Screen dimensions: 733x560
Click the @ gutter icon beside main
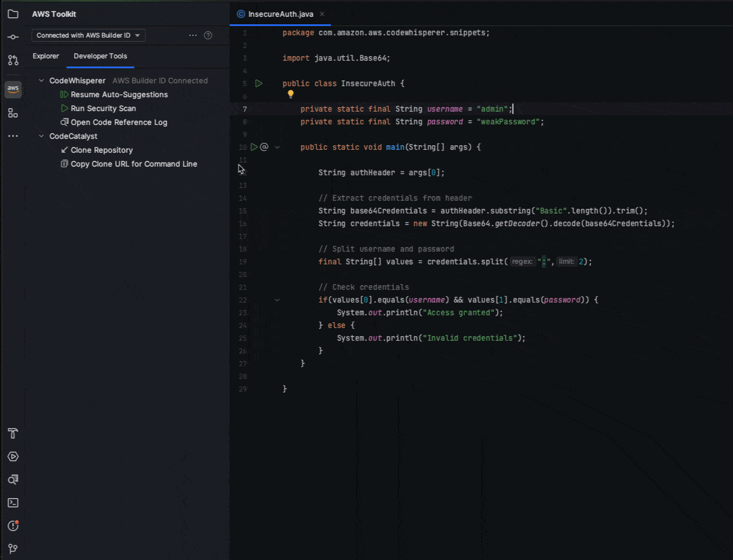[264, 147]
